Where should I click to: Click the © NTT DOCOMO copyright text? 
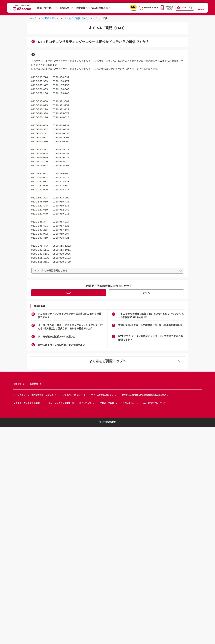point(107,422)
